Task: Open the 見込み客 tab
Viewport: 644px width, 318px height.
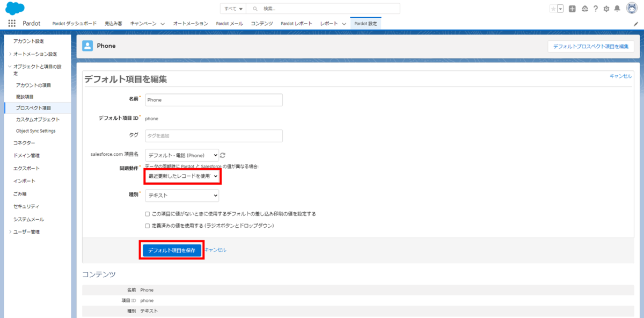Action: click(113, 24)
